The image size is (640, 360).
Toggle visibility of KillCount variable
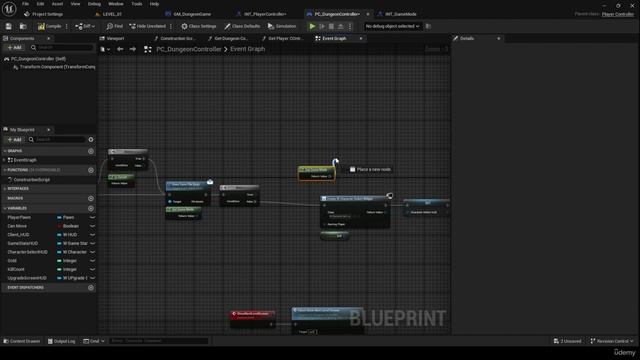coord(93,269)
